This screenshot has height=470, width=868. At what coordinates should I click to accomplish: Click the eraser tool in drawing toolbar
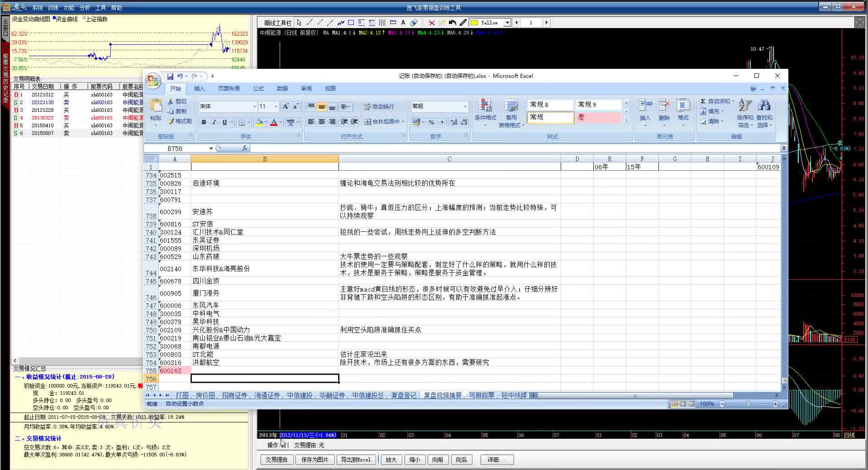point(414,23)
